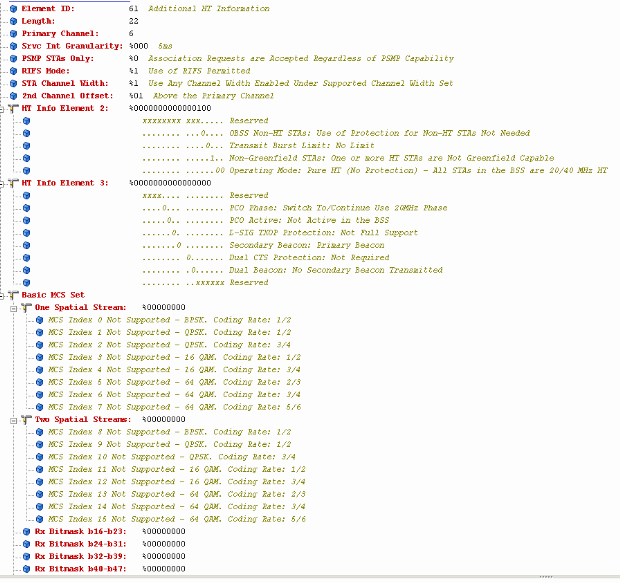Select the 2nd Channel Offset label
The height and width of the screenshot is (583, 620).
pos(67,96)
